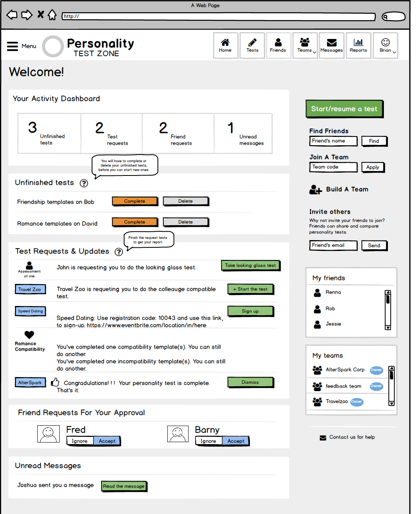Click Renna's person icon in My friends
Image resolution: width=420 pixels, height=514 pixels.
point(317,293)
